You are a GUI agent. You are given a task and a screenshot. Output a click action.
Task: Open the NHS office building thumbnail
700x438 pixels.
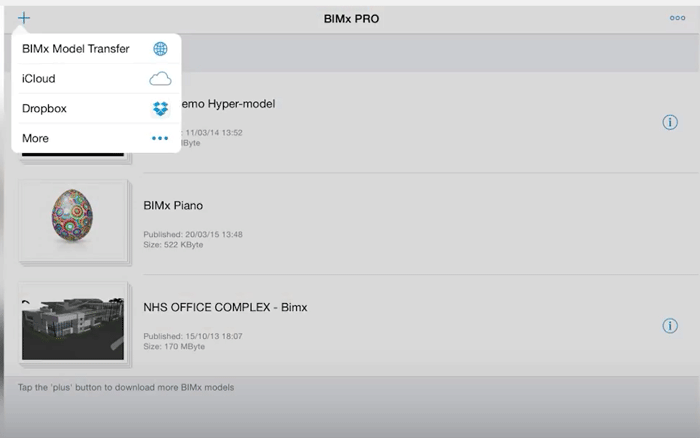72,324
